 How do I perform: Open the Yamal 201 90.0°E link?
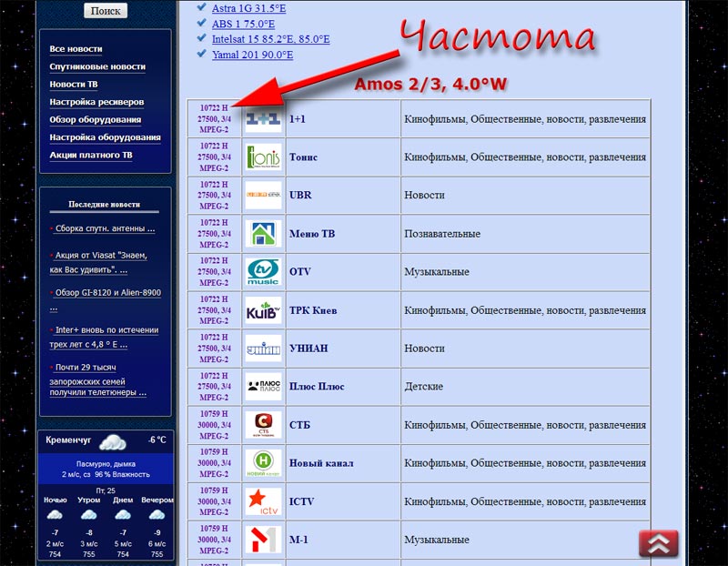click(x=253, y=55)
